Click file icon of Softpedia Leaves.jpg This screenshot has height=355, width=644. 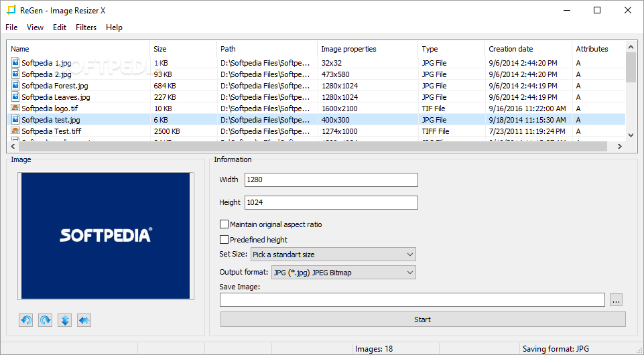pos(15,97)
